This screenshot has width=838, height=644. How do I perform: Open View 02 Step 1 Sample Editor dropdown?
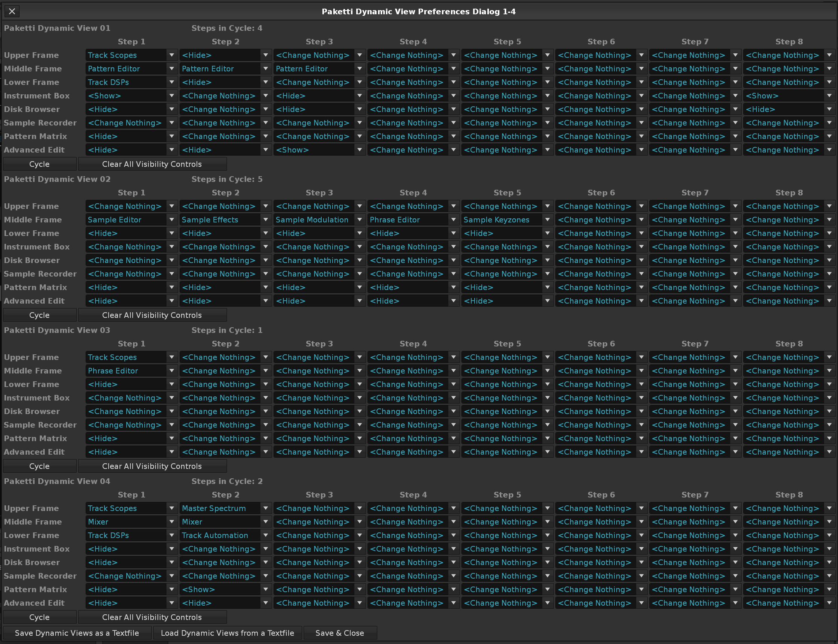(130, 220)
